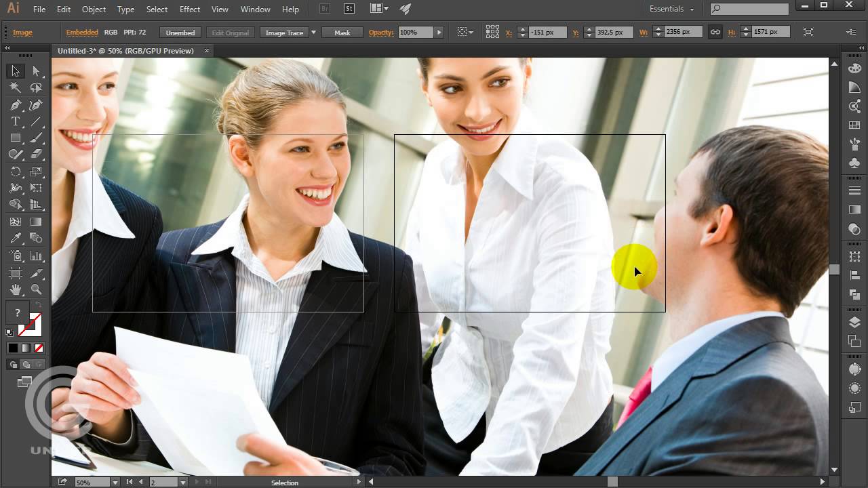Open the Align panel
Screen dimensions: 868x488
pos(854,274)
